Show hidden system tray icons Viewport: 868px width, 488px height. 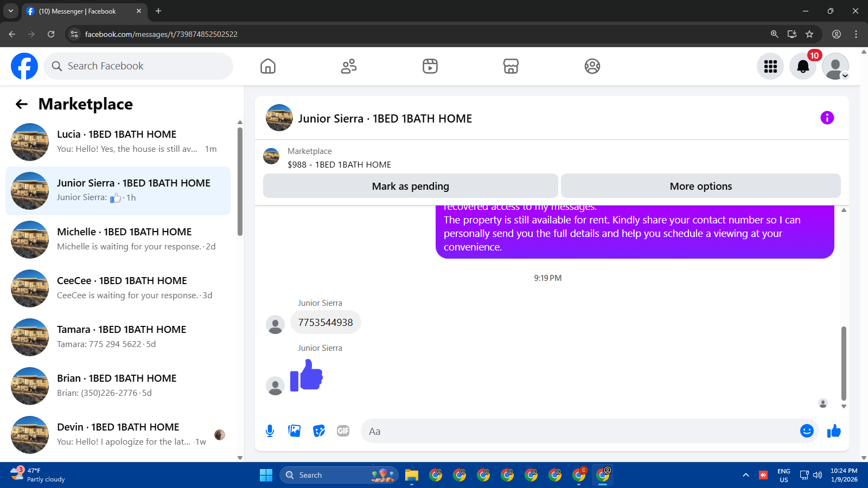pyautogui.click(x=746, y=475)
